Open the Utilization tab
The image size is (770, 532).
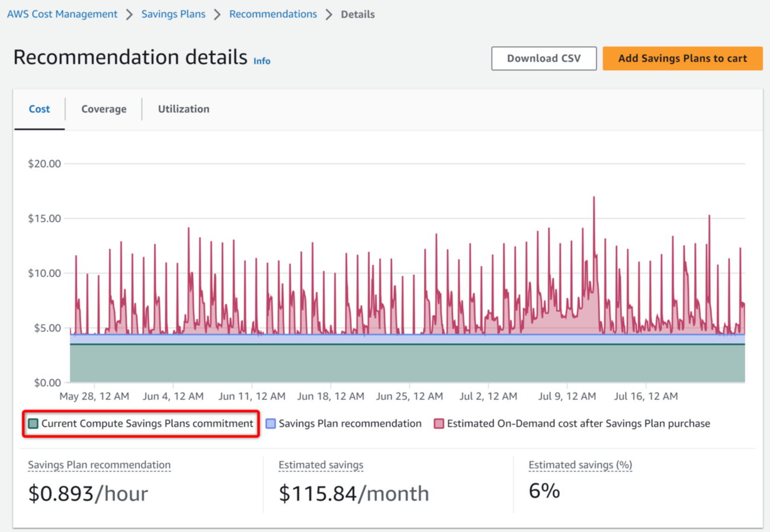[x=184, y=109]
